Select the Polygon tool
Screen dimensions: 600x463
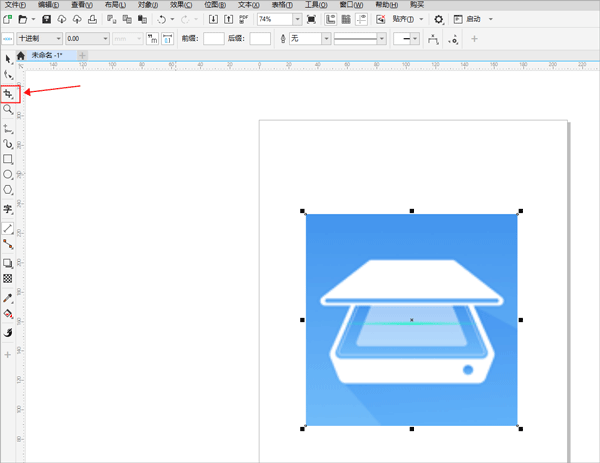8,190
